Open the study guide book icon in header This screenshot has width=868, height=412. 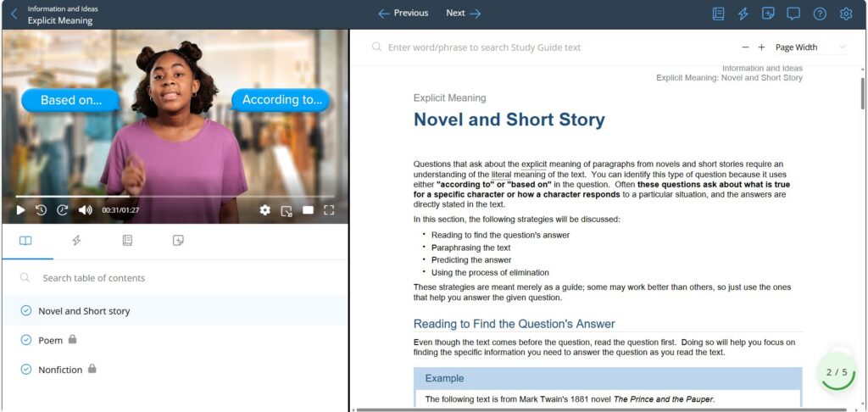pyautogui.click(x=718, y=14)
